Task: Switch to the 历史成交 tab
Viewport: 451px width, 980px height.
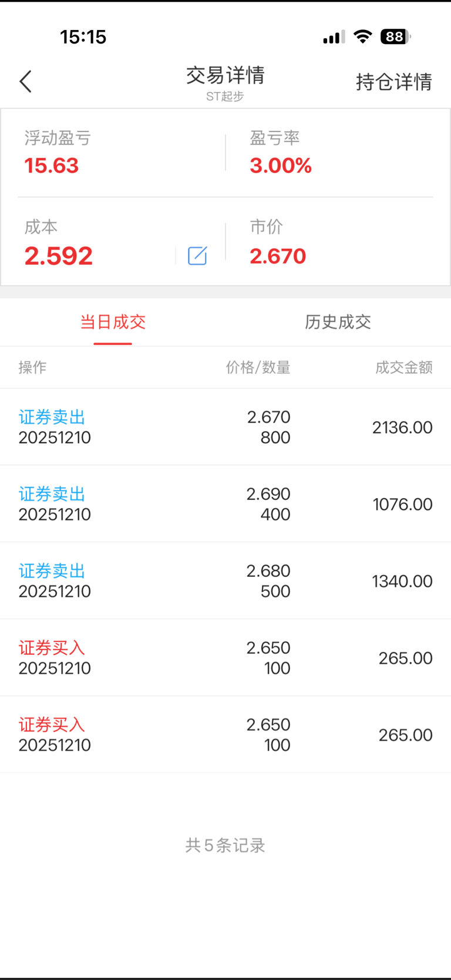Action: 338,322
